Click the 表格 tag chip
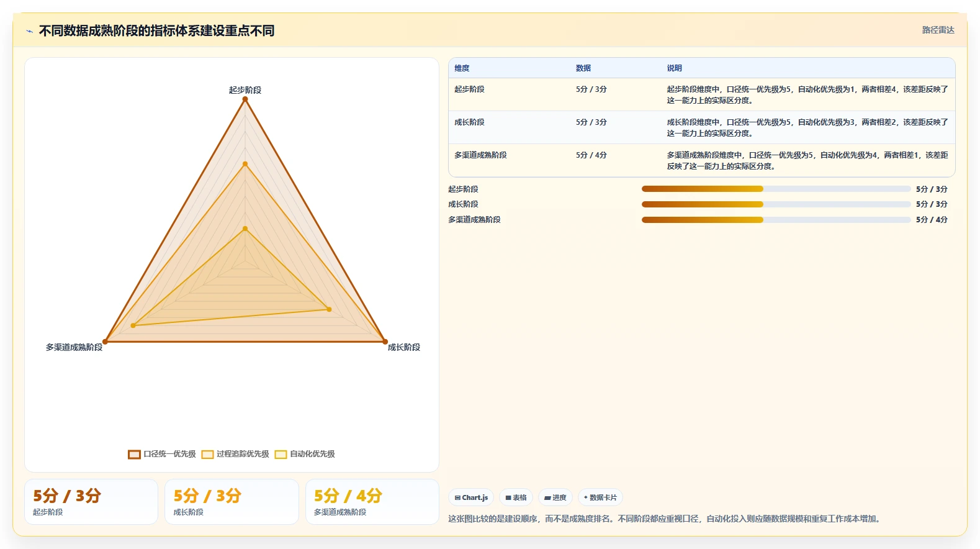This screenshot has height=549, width=980. pos(516,497)
